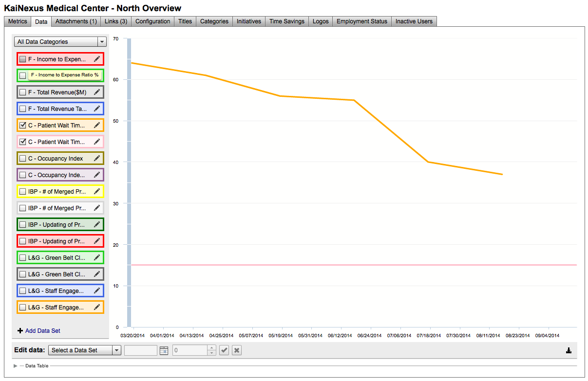The width and height of the screenshot is (588, 381).
Task: Check the yellow IBP - # of Merged Pr... checkbox
Action: pos(23,192)
